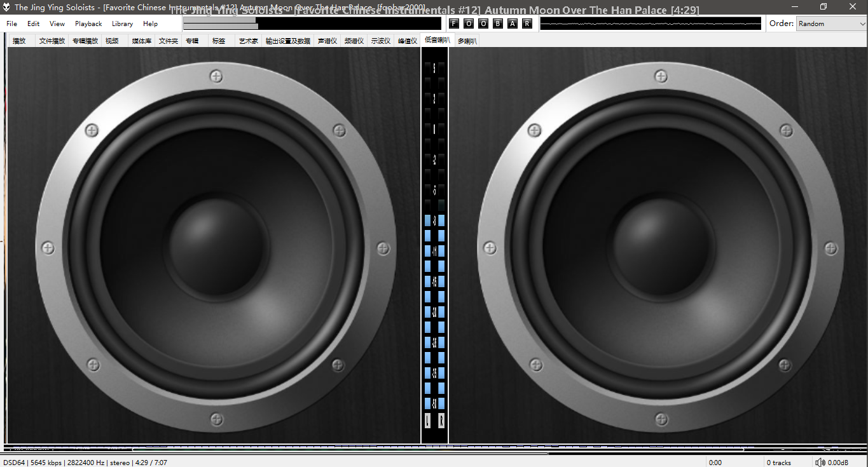This screenshot has height=467, width=868.
Task: Click the 0.00dB volume readout
Action: coord(838,463)
